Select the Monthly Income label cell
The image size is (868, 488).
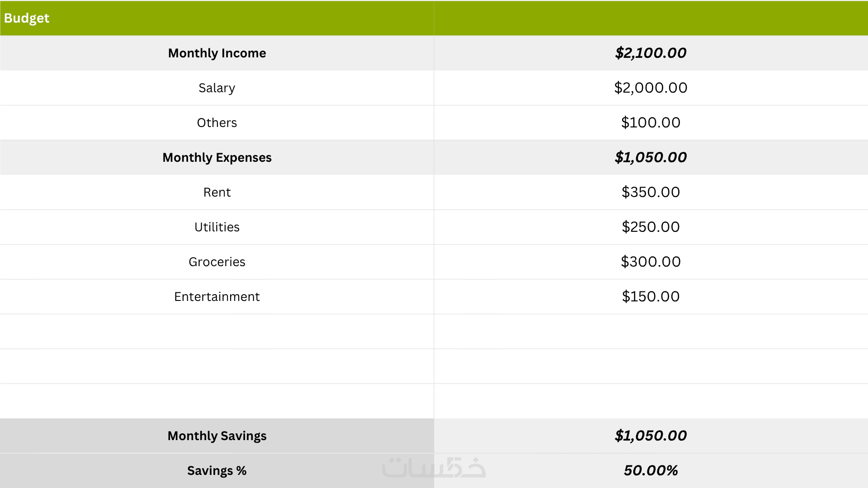[217, 53]
